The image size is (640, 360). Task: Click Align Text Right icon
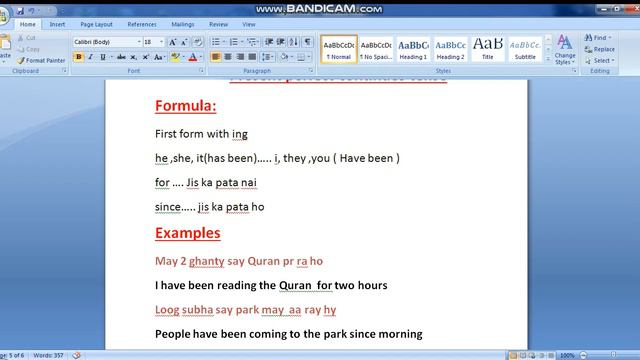240,57
